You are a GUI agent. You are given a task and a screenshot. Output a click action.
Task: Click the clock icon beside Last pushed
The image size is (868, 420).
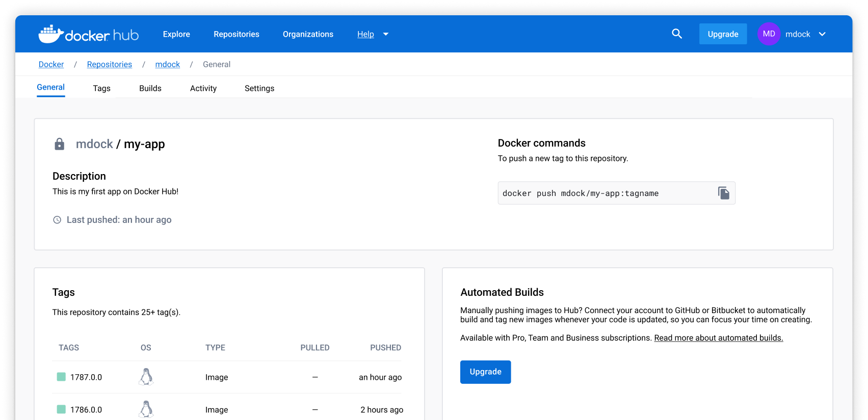click(57, 220)
